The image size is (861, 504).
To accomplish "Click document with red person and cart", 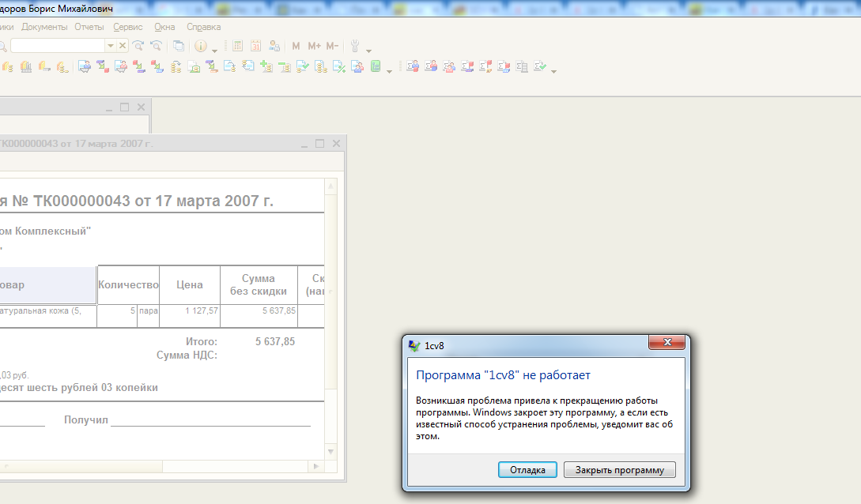I will pyautogui.click(x=121, y=67).
